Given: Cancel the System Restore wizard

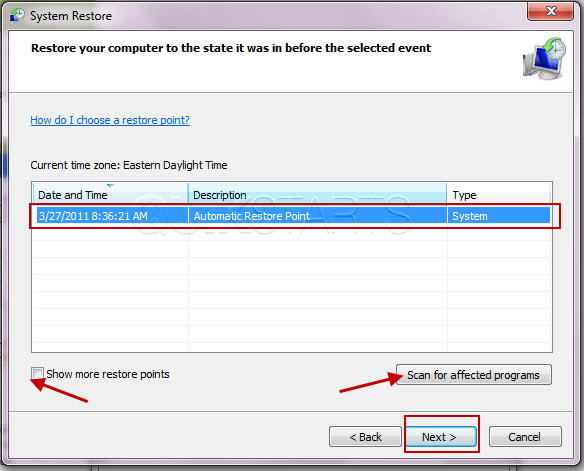Looking at the screenshot, I should tap(525, 436).
